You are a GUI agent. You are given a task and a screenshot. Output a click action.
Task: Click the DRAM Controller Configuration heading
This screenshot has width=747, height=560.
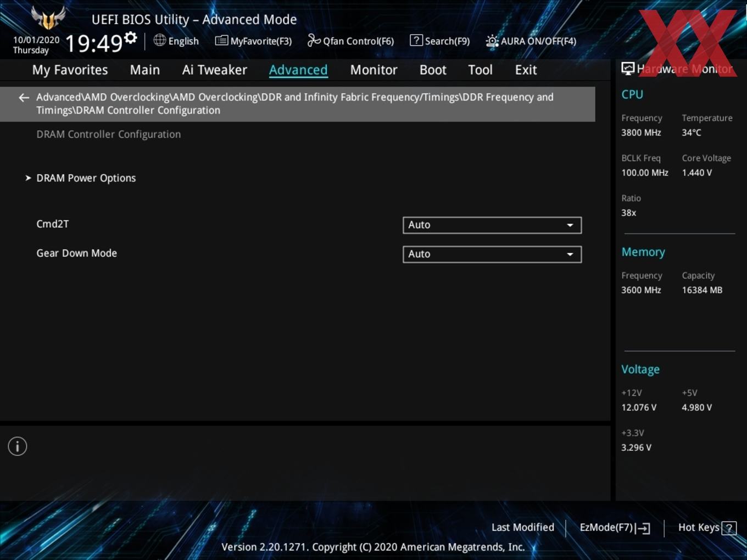pyautogui.click(x=108, y=135)
